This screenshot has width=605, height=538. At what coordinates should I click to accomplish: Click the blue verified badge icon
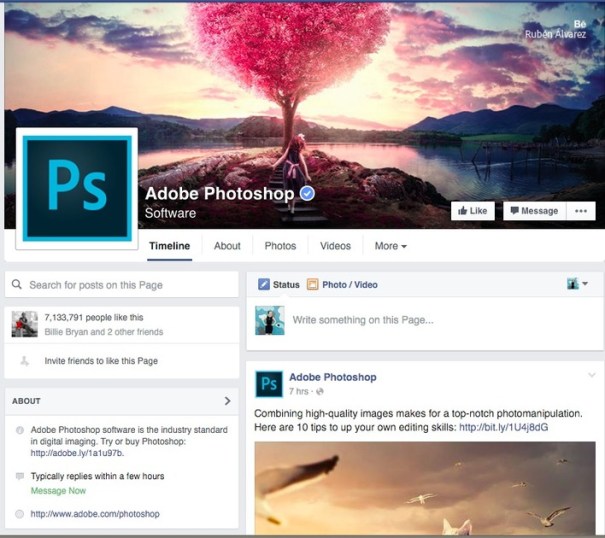click(307, 193)
